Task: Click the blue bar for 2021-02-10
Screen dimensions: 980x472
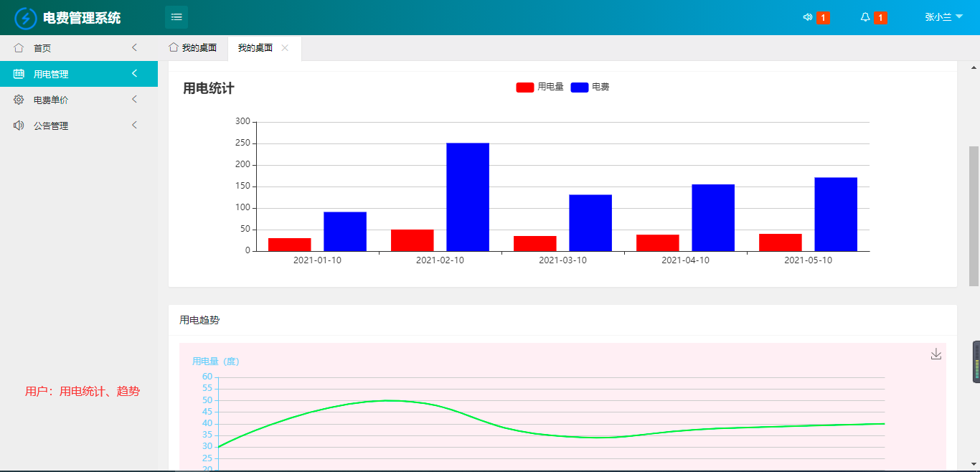Action: coord(468,197)
